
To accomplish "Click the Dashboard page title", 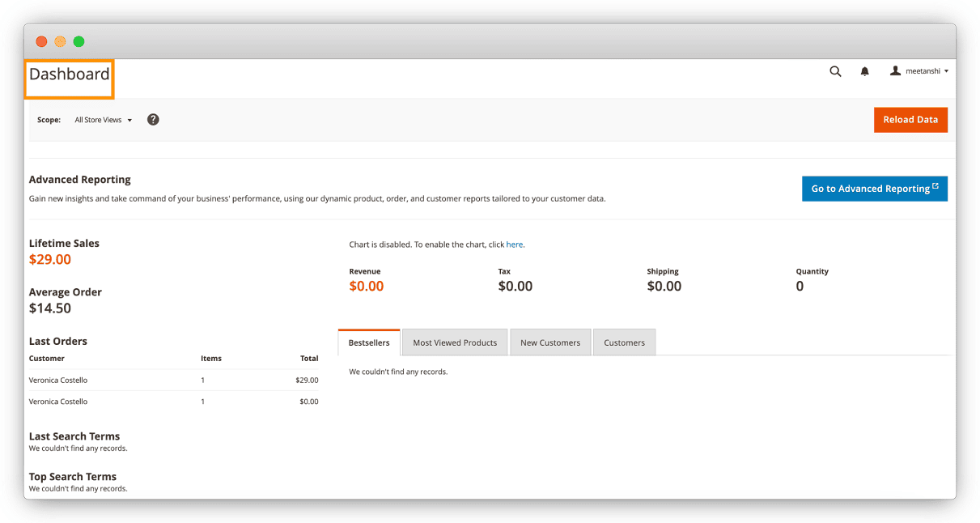I will pyautogui.click(x=69, y=74).
